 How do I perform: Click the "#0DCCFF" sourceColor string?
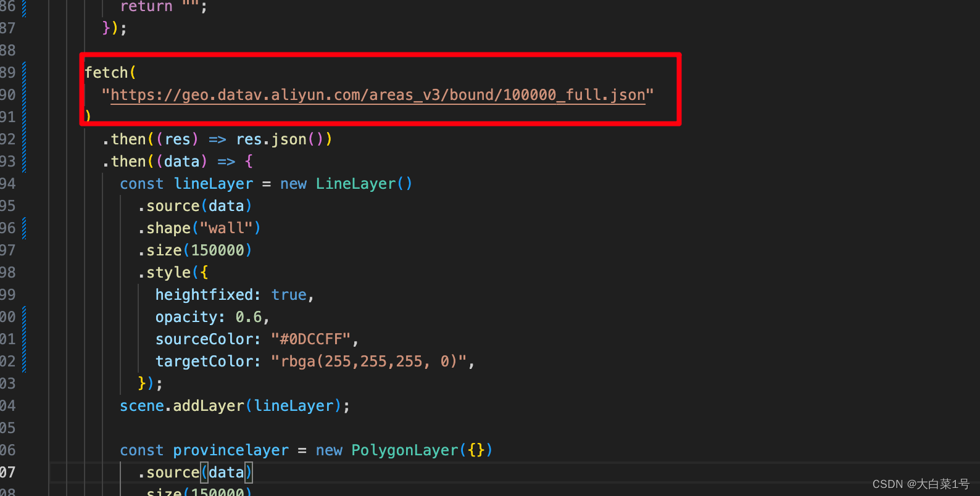pyautogui.click(x=311, y=339)
